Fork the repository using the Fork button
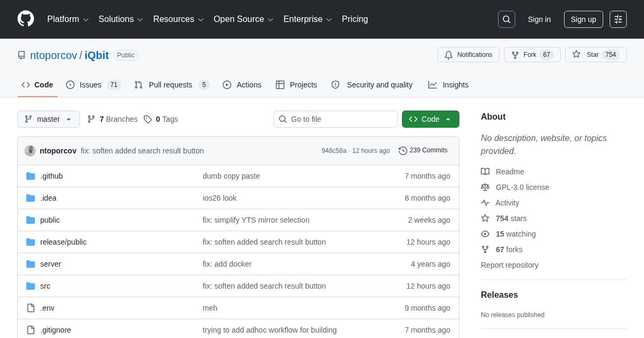This screenshot has width=644, height=338. 532,55
